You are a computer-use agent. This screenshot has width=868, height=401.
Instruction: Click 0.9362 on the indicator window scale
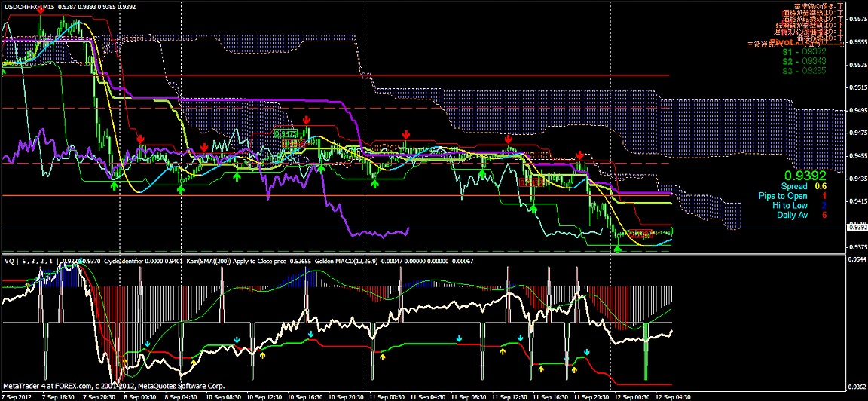pos(857,387)
